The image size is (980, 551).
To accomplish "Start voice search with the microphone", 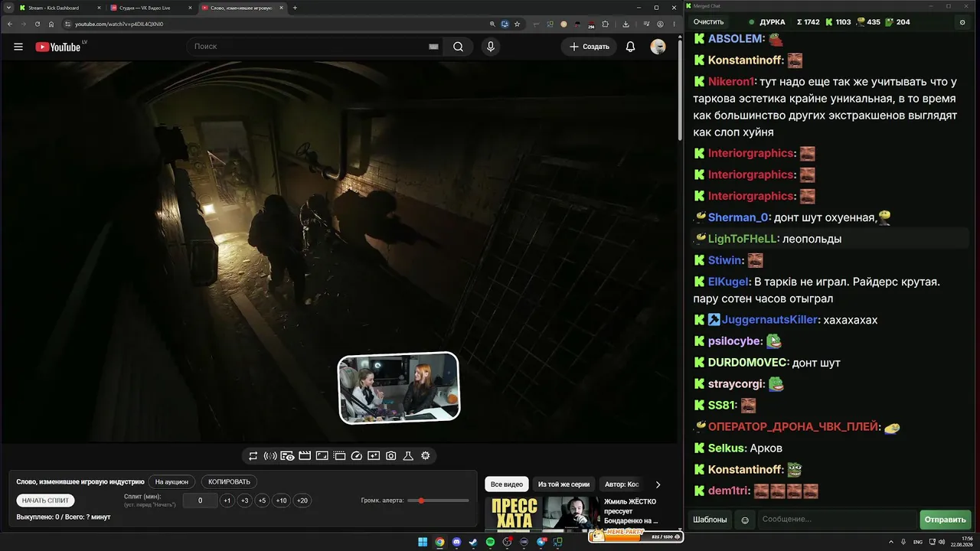I will coord(491,47).
